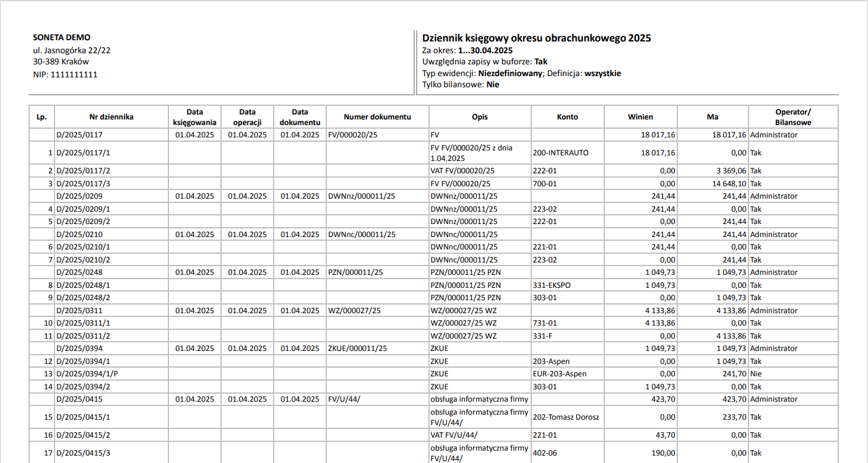The width and height of the screenshot is (868, 463).
Task: Click the account cell 331-EKSPO
Action: point(550,285)
